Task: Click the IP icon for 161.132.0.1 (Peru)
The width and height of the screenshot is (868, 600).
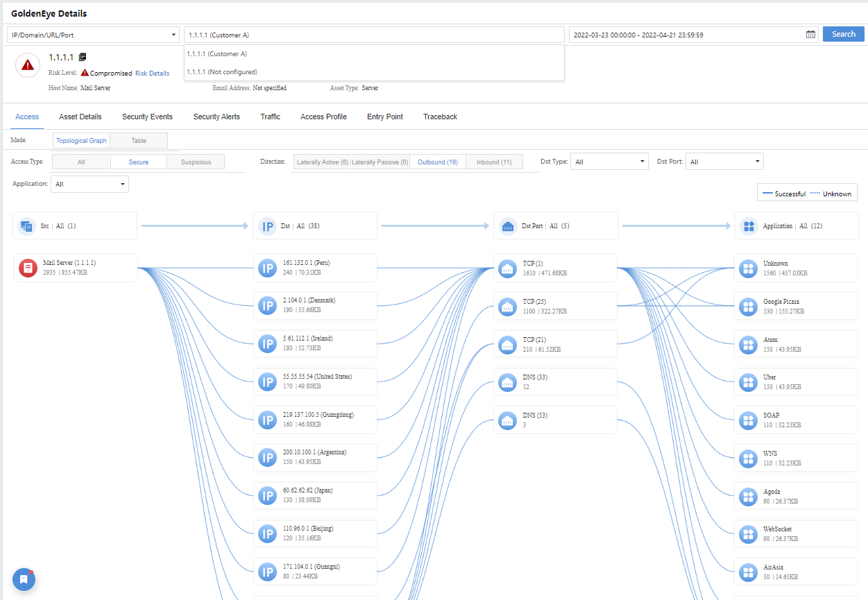Action: coord(268,268)
